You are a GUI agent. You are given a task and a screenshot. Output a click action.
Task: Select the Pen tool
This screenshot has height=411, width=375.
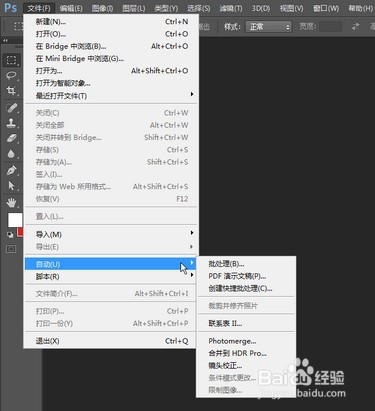pos(11,170)
